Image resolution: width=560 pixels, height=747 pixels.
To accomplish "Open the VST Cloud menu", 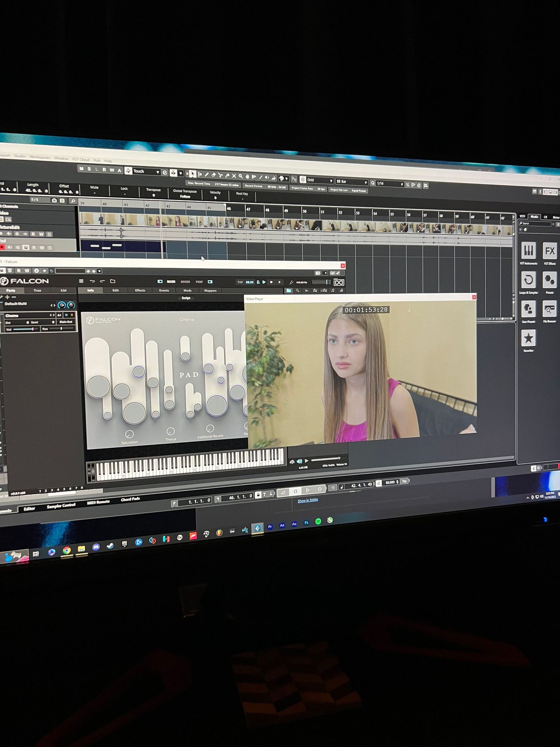I will click(81, 159).
